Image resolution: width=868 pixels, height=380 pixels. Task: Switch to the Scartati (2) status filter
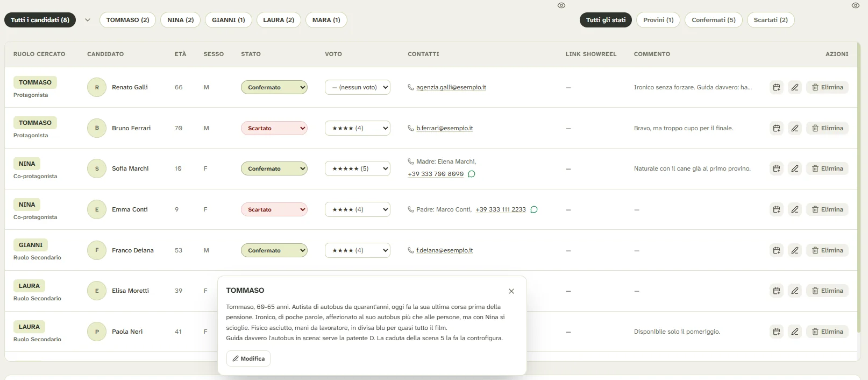(x=771, y=20)
